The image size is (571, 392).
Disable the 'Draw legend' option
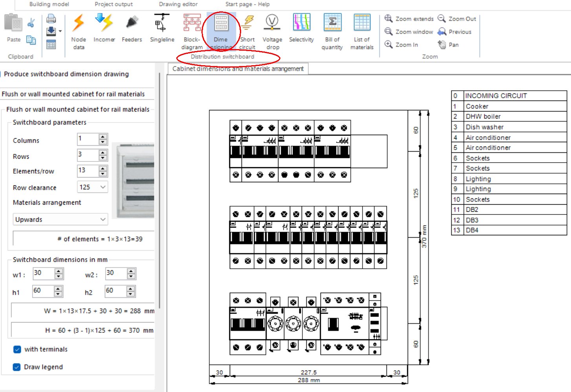(x=16, y=367)
